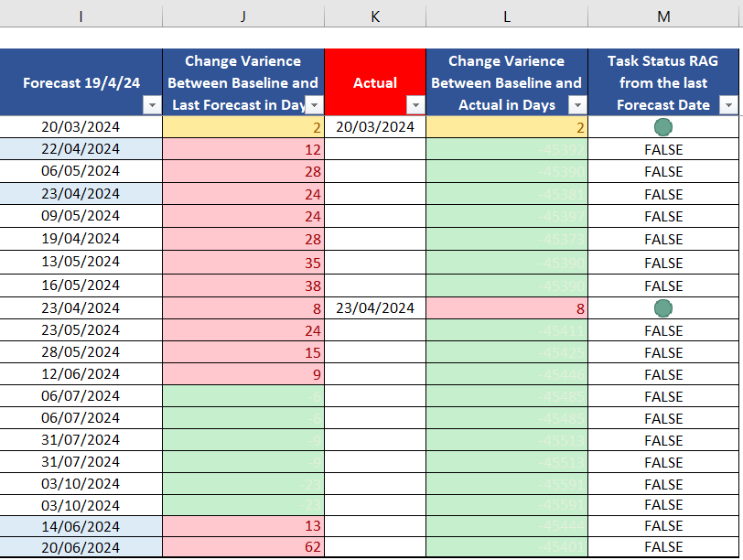Select Actual date cell 23/04/2024
The height and width of the screenshot is (560, 743).
[375, 308]
